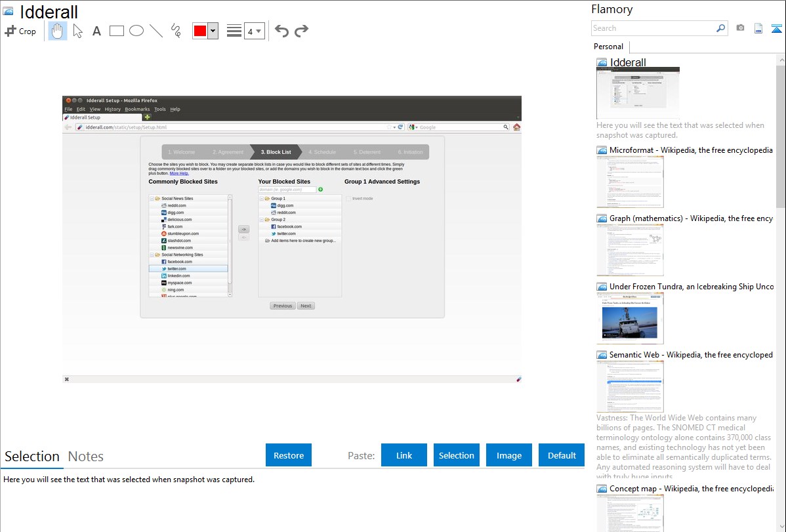The width and height of the screenshot is (786, 532).
Task: Open the File menu in the Firefox snapshot
Action: click(68, 110)
